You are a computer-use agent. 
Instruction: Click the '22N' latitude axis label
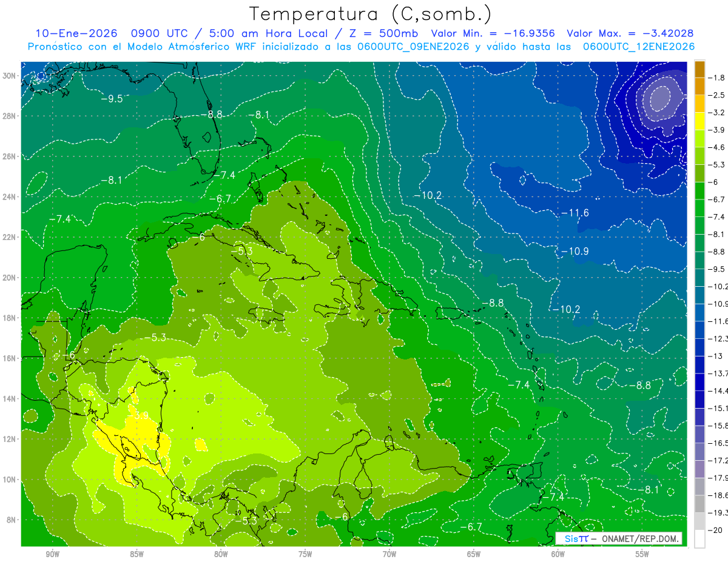10,237
